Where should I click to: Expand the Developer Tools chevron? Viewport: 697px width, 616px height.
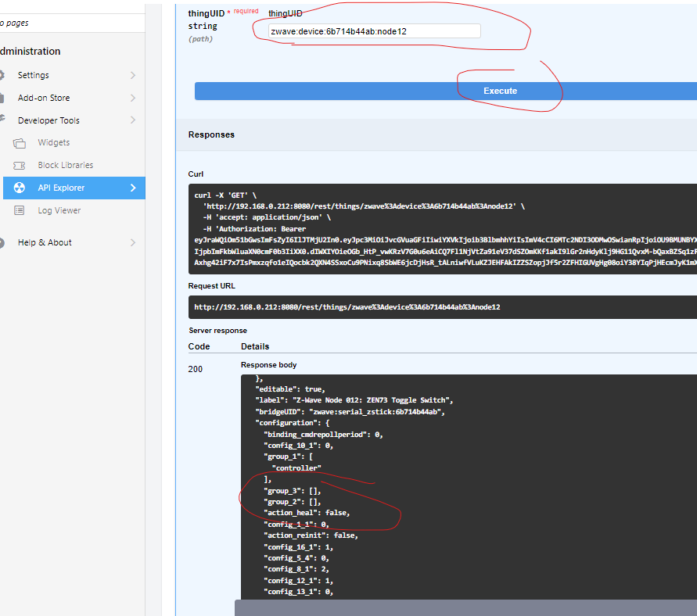pos(133,121)
